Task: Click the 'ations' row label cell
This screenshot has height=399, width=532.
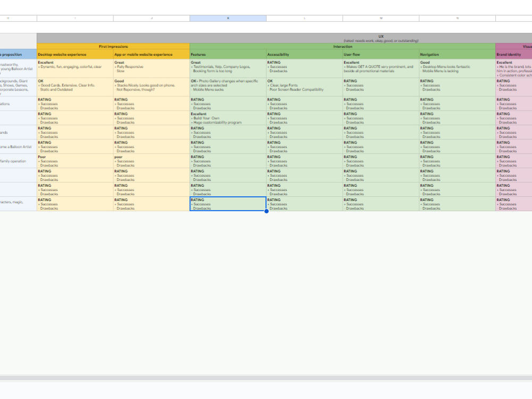Action: click(x=18, y=104)
